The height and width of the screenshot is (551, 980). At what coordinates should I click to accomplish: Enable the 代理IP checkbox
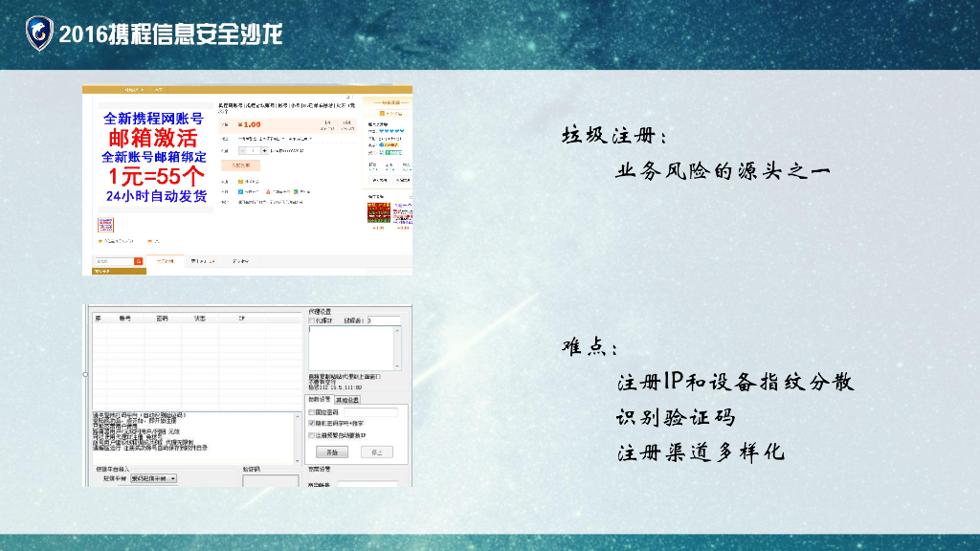(311, 320)
